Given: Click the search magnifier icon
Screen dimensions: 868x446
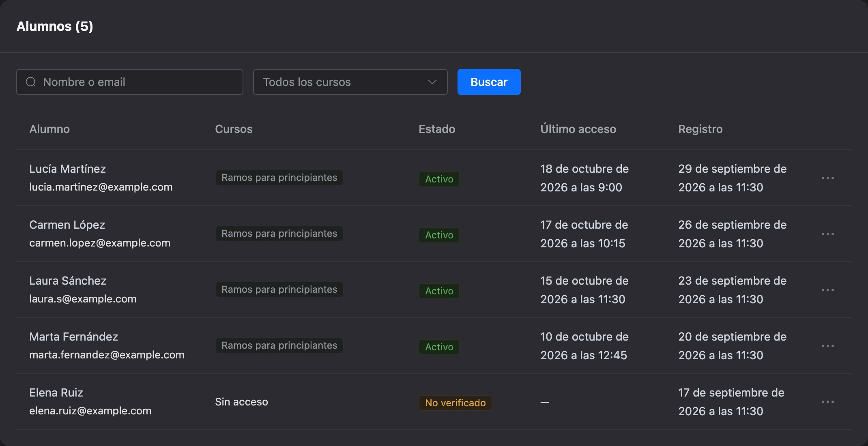Looking at the screenshot, I should tap(31, 82).
